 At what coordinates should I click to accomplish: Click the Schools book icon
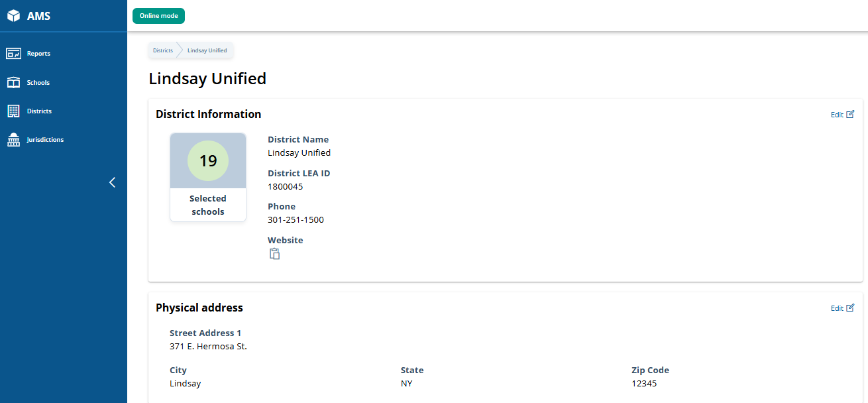coord(13,83)
